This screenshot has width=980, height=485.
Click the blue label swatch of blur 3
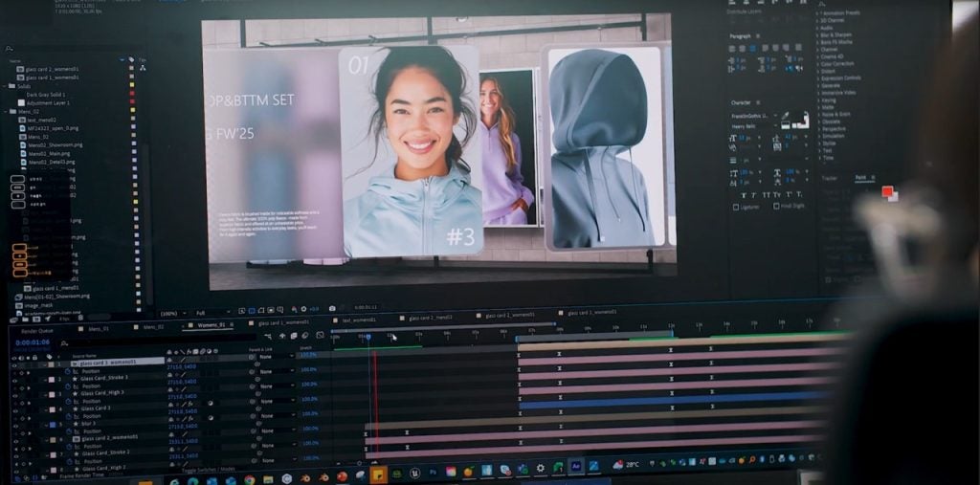coord(54,425)
